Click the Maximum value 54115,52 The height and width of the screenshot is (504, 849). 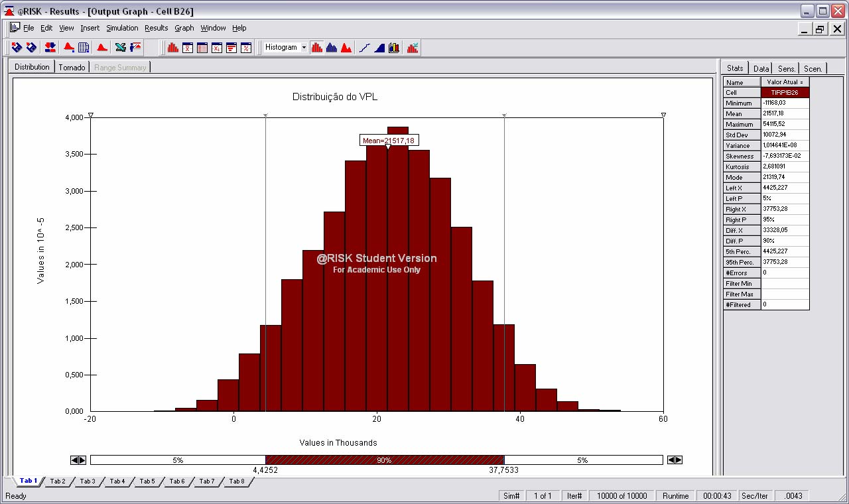click(x=785, y=125)
